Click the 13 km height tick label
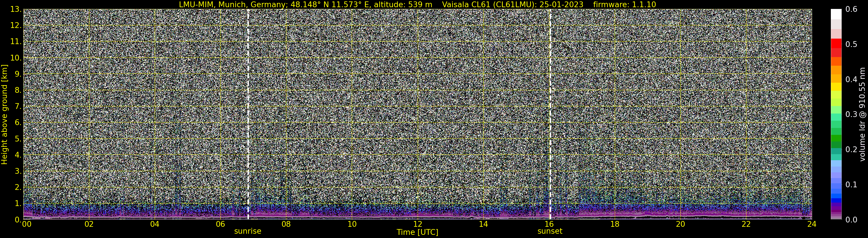 tap(16, 10)
